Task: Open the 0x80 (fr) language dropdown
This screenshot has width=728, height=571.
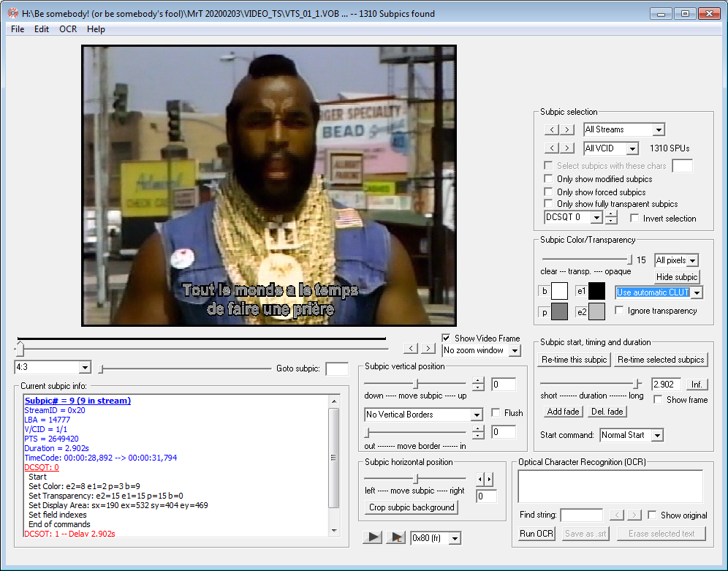Action: [455, 538]
